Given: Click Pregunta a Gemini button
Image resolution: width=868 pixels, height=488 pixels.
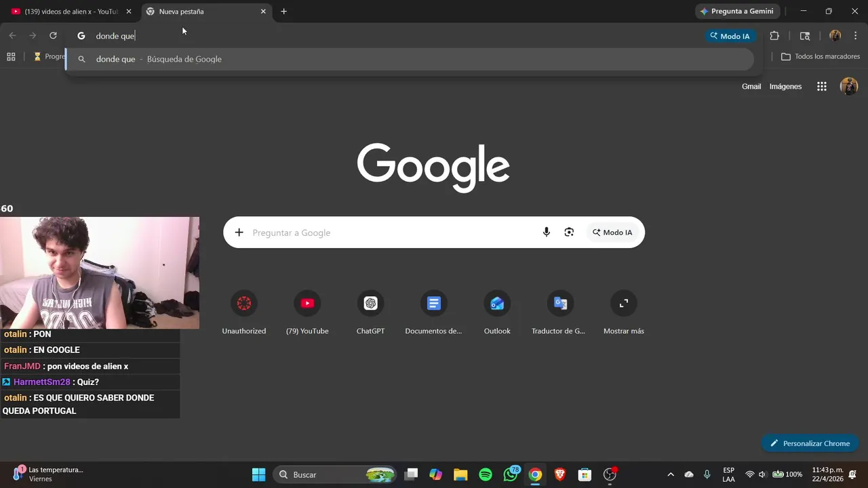Looking at the screenshot, I should coord(737,12).
